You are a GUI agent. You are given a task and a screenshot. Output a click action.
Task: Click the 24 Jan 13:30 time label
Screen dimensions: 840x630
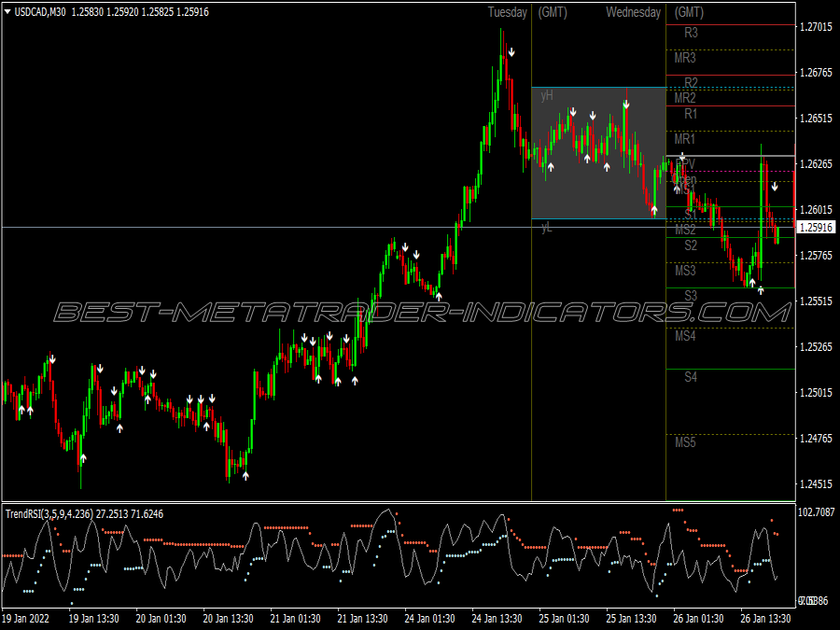[x=497, y=619]
